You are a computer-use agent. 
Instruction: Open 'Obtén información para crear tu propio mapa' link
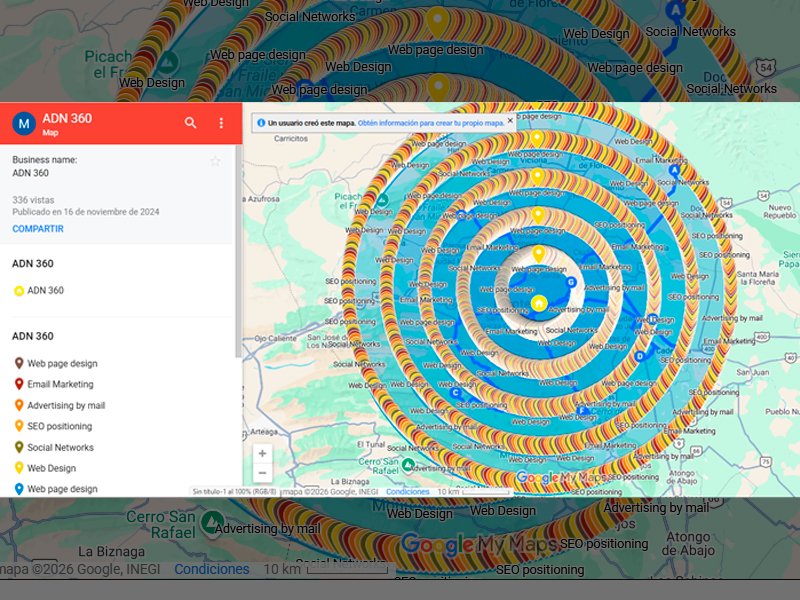tap(430, 119)
